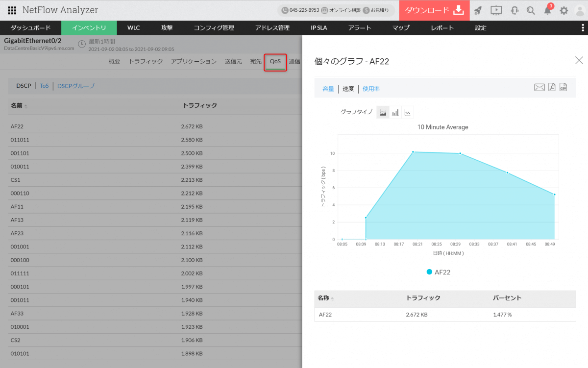Show the 使用率 graph view

coord(371,89)
